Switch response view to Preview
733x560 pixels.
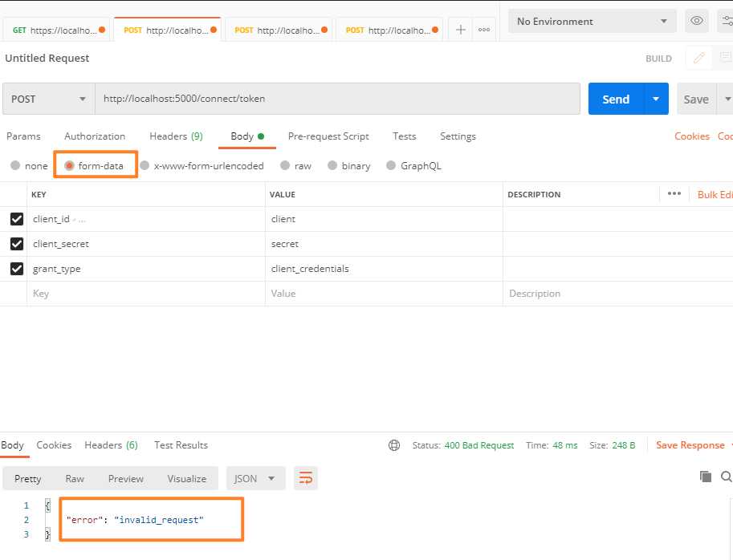(x=126, y=479)
